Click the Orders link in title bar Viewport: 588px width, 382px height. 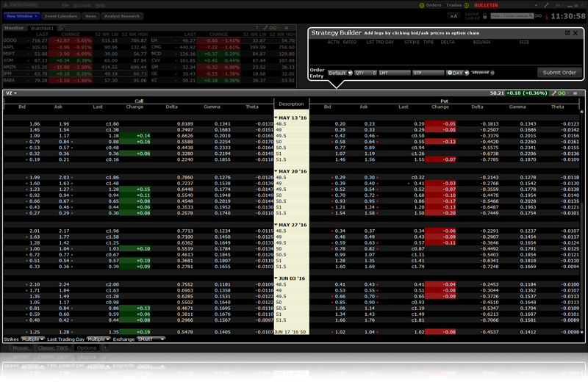click(x=434, y=5)
